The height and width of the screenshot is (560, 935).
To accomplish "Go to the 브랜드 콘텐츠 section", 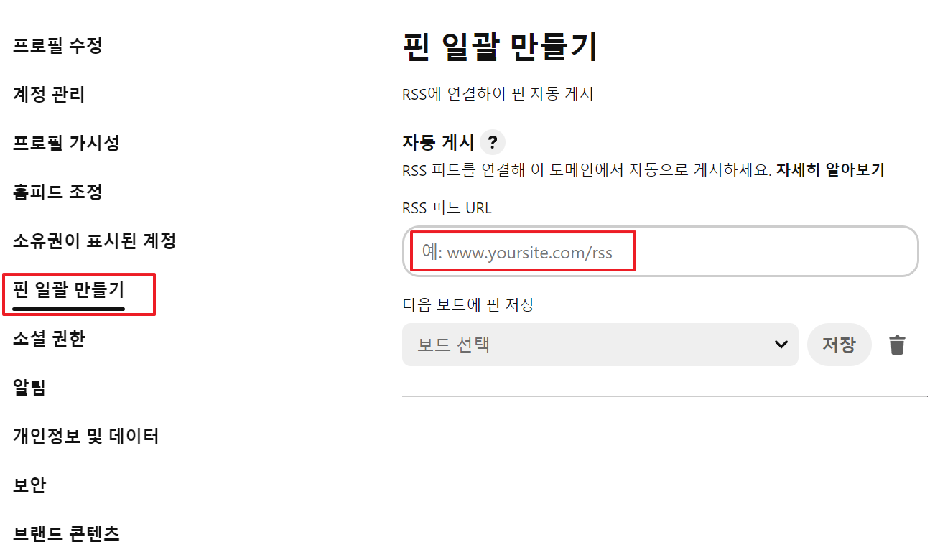I will [67, 533].
